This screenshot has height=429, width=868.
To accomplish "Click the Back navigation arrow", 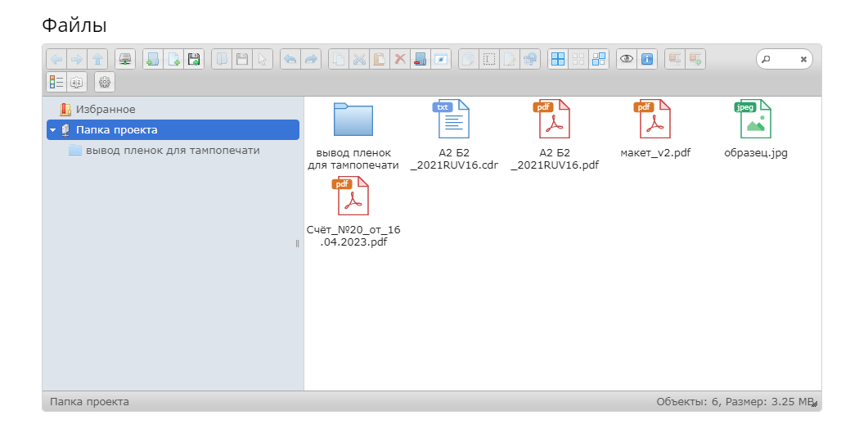I will [x=56, y=59].
